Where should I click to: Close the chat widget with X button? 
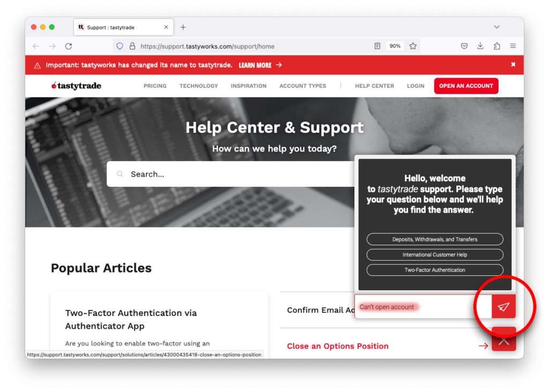504,340
